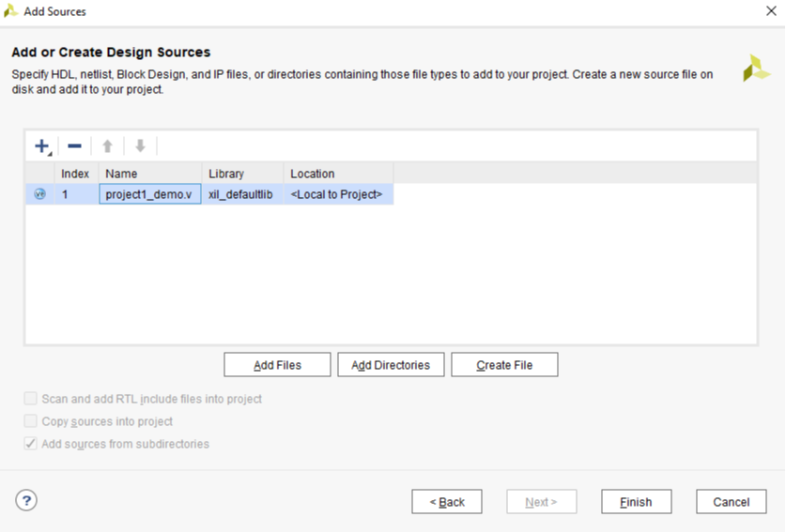Open the xil_defaultlib library cell dropdown

tap(241, 194)
